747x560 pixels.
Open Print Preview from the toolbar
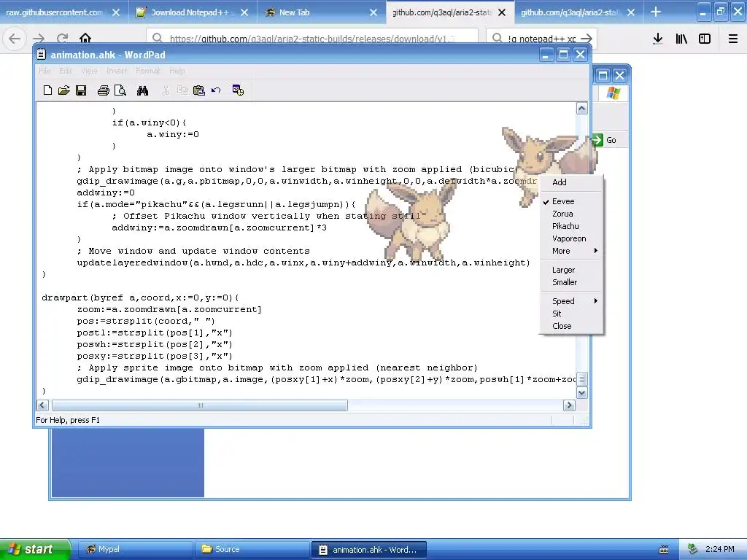[x=120, y=90]
